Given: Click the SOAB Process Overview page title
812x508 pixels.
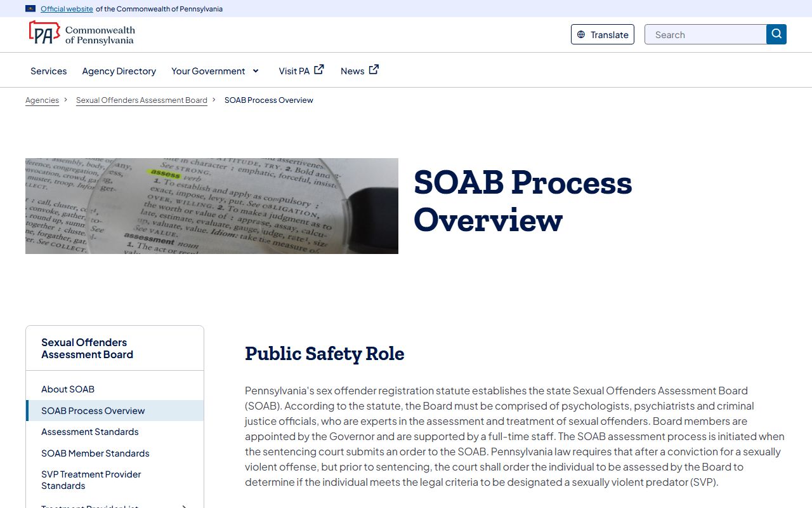Looking at the screenshot, I should [523, 201].
